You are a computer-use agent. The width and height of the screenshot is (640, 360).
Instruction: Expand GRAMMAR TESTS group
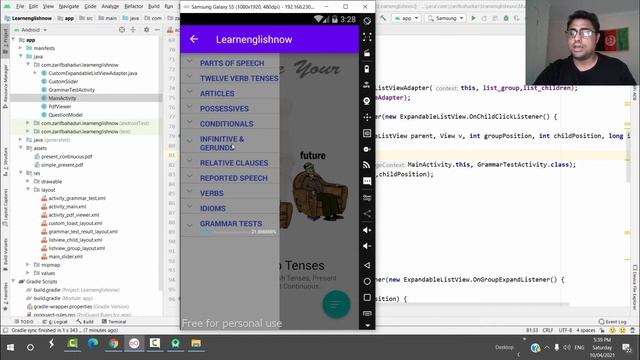230,224
